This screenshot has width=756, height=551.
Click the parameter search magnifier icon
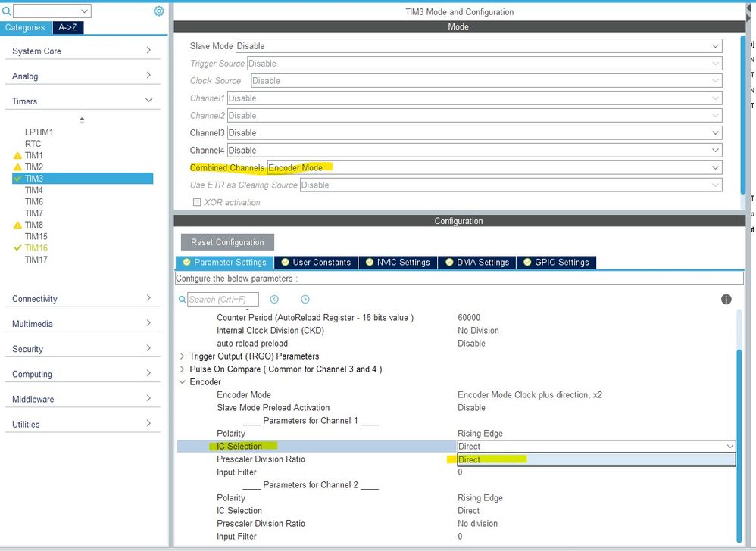coord(182,299)
